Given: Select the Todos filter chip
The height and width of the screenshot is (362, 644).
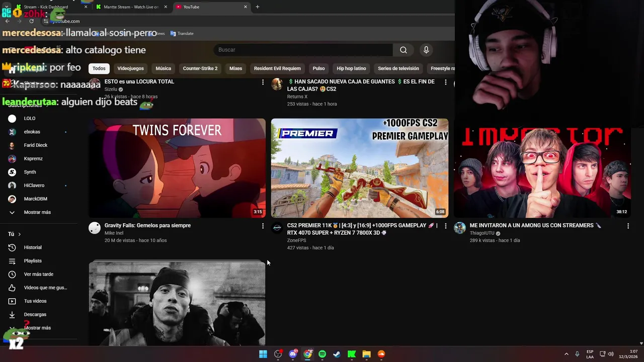Looking at the screenshot, I should point(99,68).
